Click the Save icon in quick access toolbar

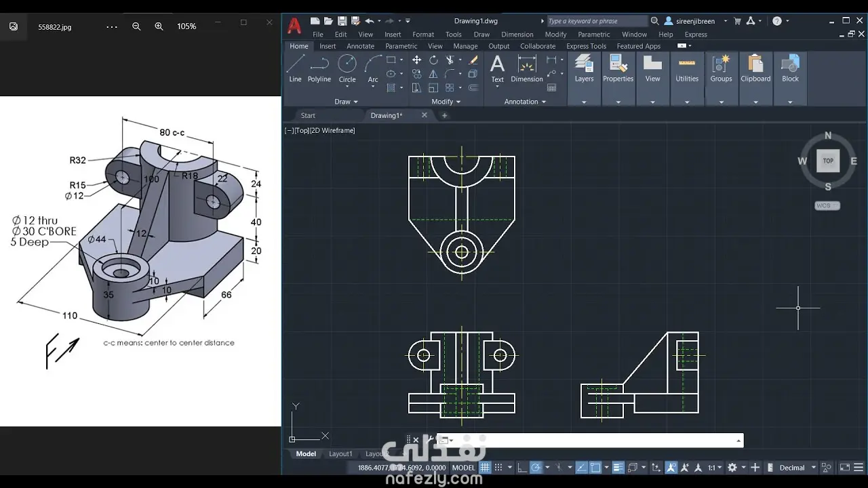click(x=342, y=21)
